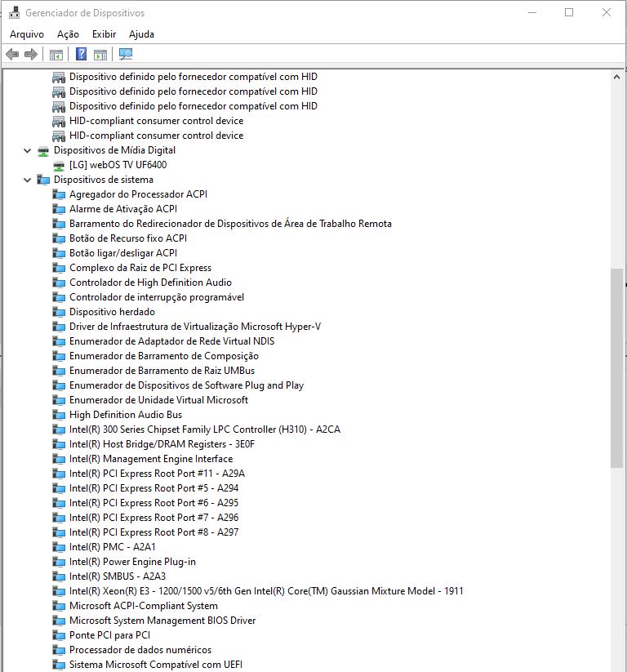Select Enumerador de Barramento de Composição
627x672 pixels.
click(x=164, y=356)
